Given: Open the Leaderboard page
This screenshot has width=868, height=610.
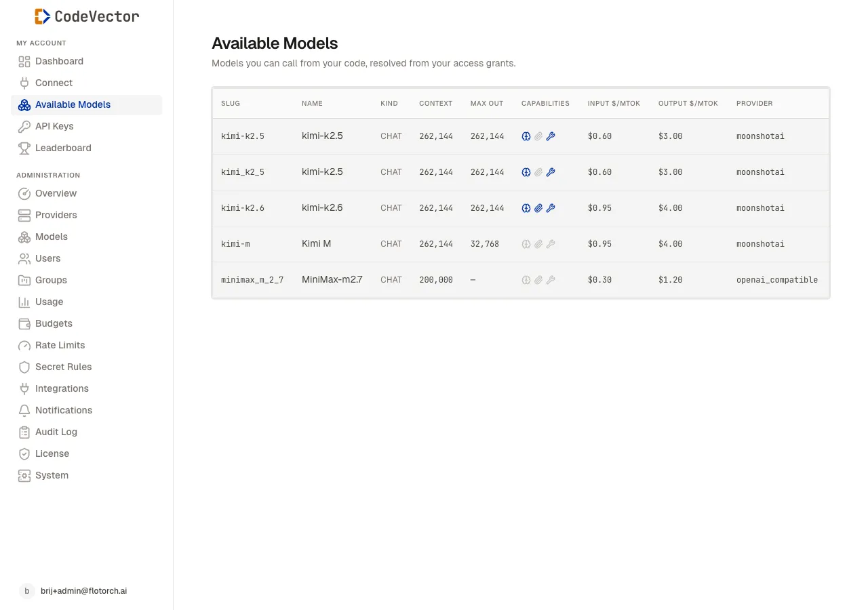Looking at the screenshot, I should click(x=86, y=148).
